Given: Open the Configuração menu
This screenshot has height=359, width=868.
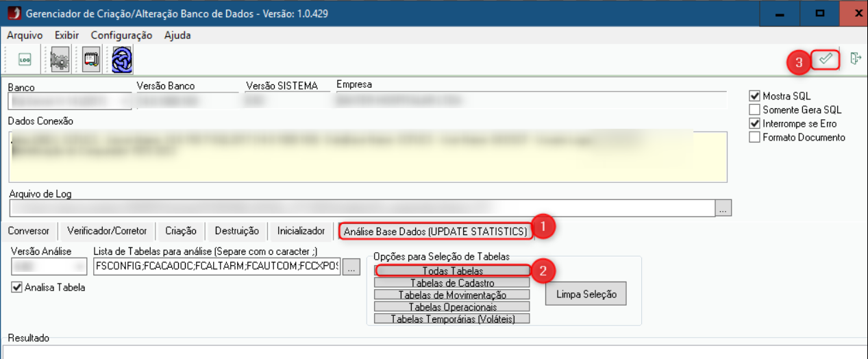Looking at the screenshot, I should pos(121,35).
